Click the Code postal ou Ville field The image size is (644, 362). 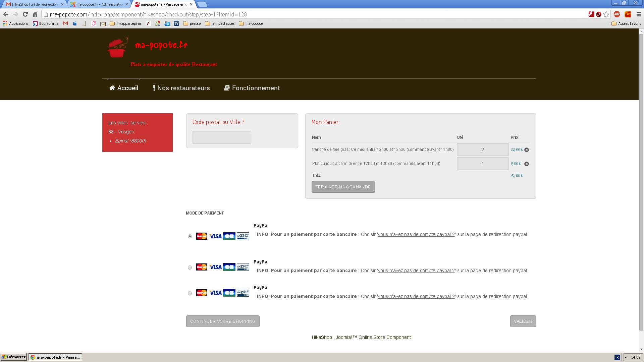click(x=222, y=137)
